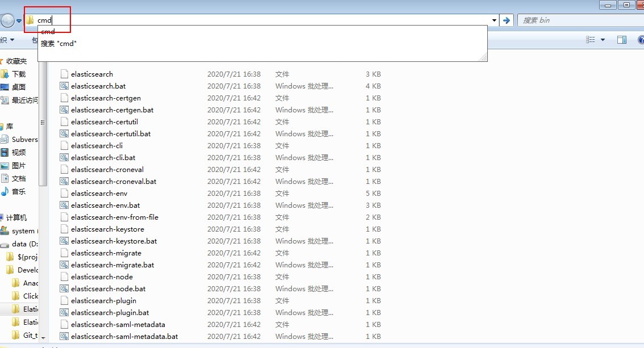644x348 pixels.
Task: Select elasticsearch-croneval.bat file icon
Action: (64, 181)
